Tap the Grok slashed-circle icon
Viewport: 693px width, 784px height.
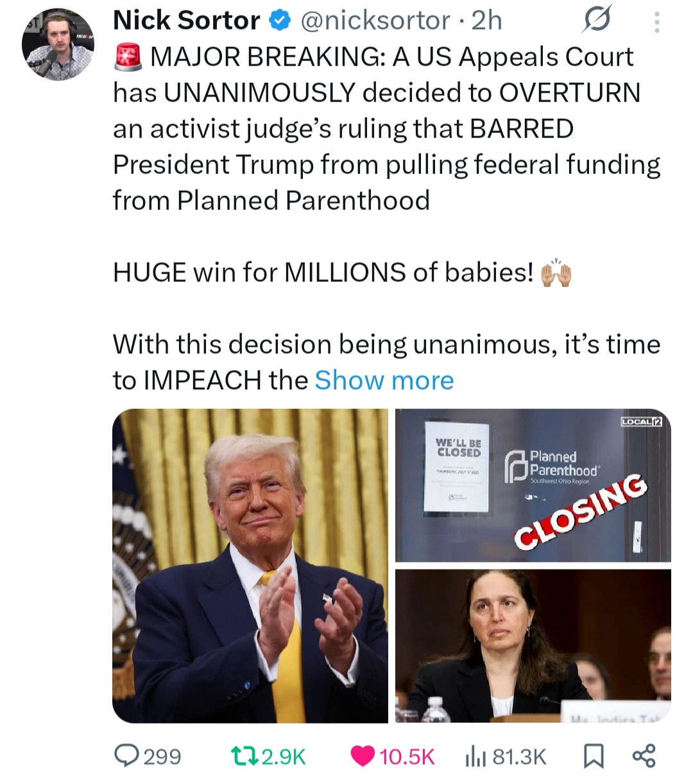click(x=597, y=21)
